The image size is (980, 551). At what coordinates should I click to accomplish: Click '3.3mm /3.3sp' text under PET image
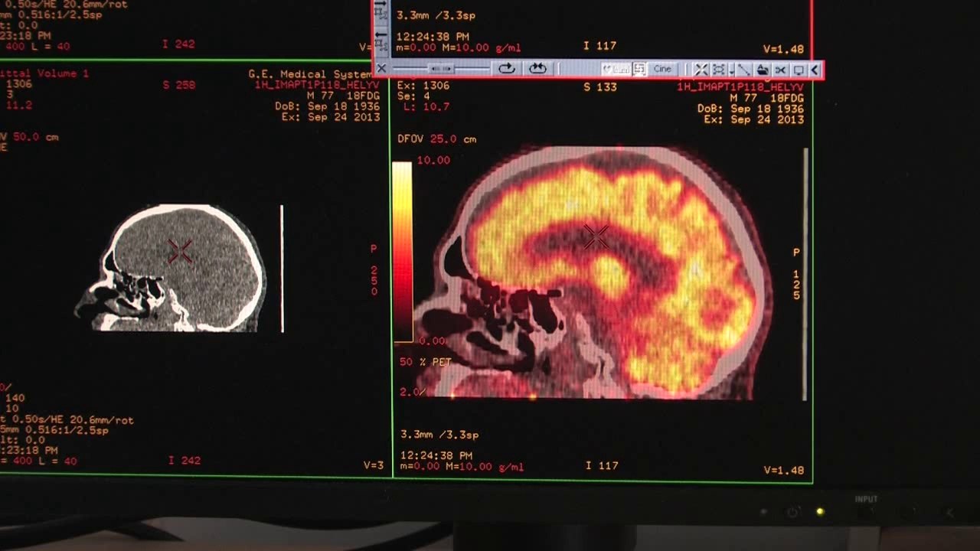pos(439,435)
